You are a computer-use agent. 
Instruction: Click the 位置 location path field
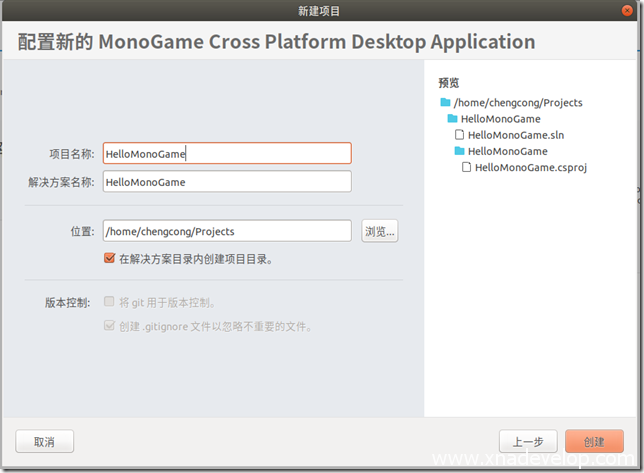pyautogui.click(x=226, y=231)
